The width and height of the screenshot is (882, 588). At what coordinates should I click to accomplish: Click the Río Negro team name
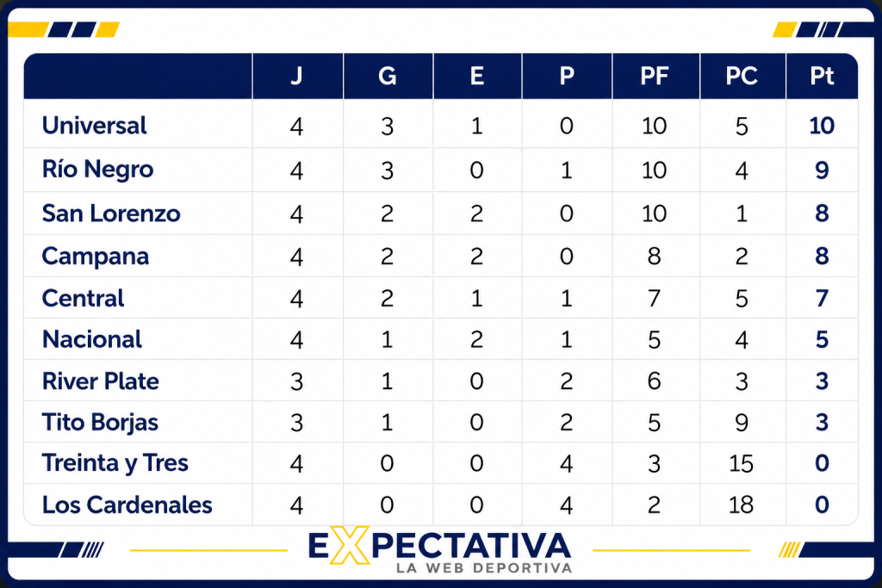click(97, 170)
